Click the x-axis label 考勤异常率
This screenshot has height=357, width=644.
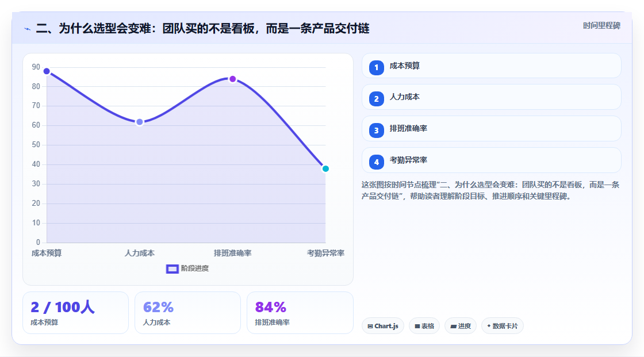(325, 253)
